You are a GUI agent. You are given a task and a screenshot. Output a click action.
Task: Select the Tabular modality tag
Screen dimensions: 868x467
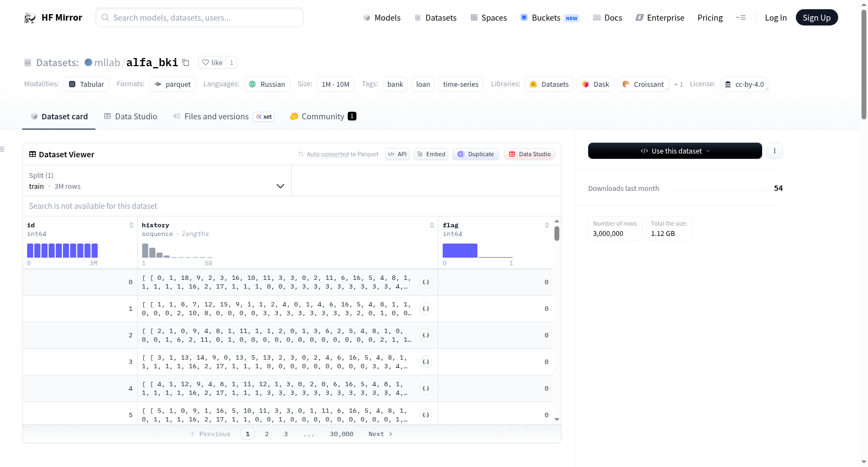coord(86,84)
